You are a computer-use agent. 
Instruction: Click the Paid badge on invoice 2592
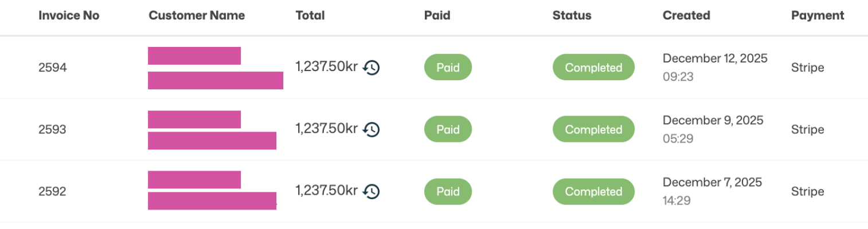(448, 191)
